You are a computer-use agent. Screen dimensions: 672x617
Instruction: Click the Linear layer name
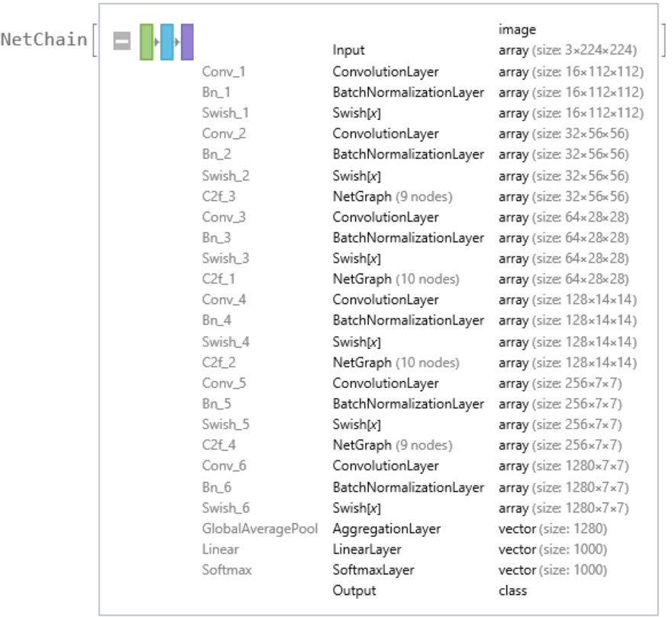tap(220, 549)
